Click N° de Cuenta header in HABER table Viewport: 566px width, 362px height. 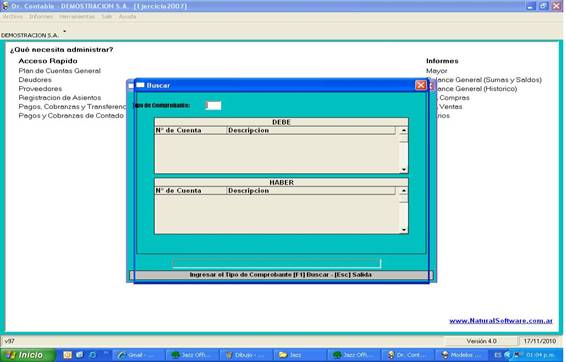191,191
